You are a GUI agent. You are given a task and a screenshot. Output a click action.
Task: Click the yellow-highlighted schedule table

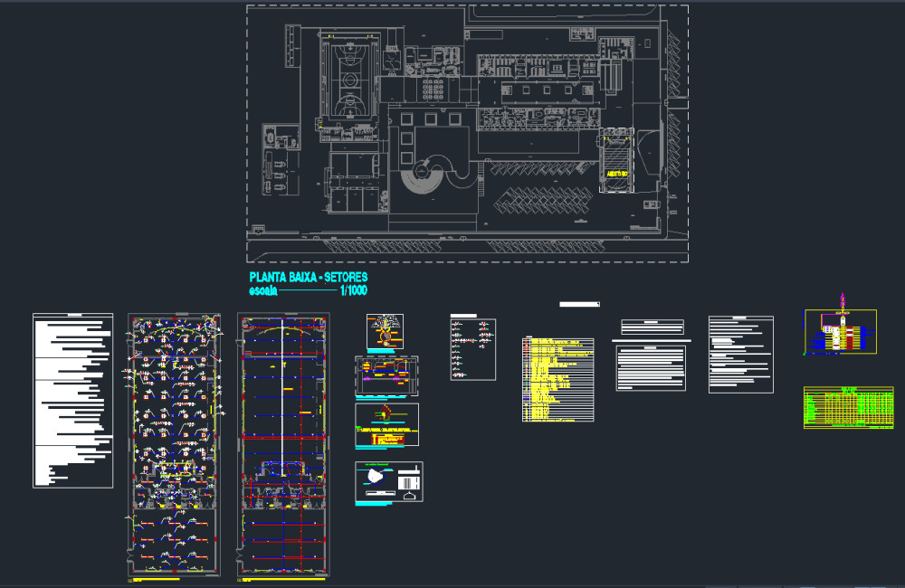point(558,380)
